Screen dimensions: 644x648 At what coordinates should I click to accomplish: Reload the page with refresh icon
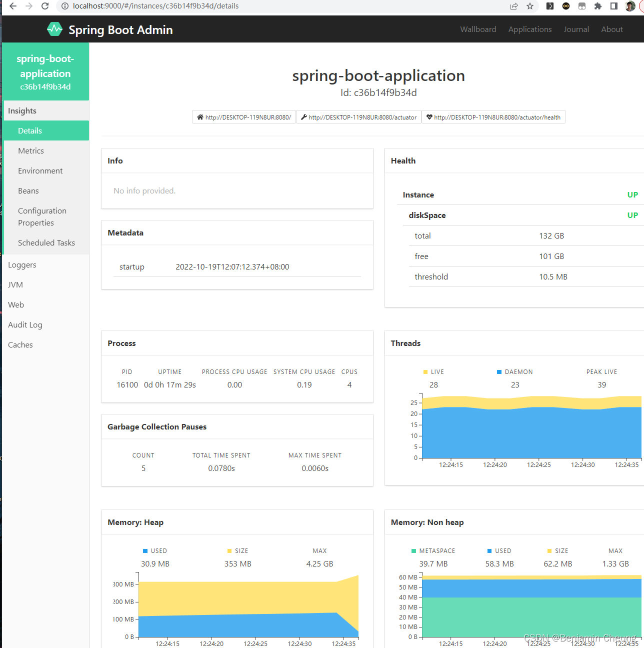click(x=45, y=6)
